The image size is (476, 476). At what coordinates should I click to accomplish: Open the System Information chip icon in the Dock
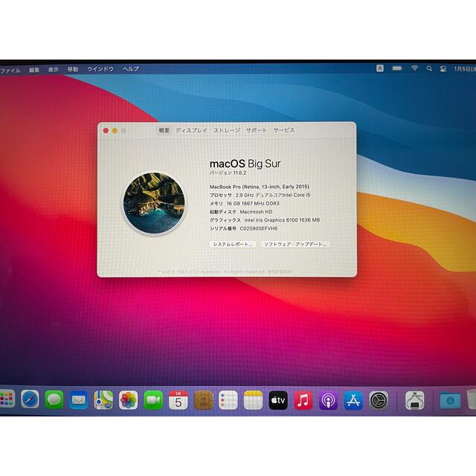coord(415,401)
